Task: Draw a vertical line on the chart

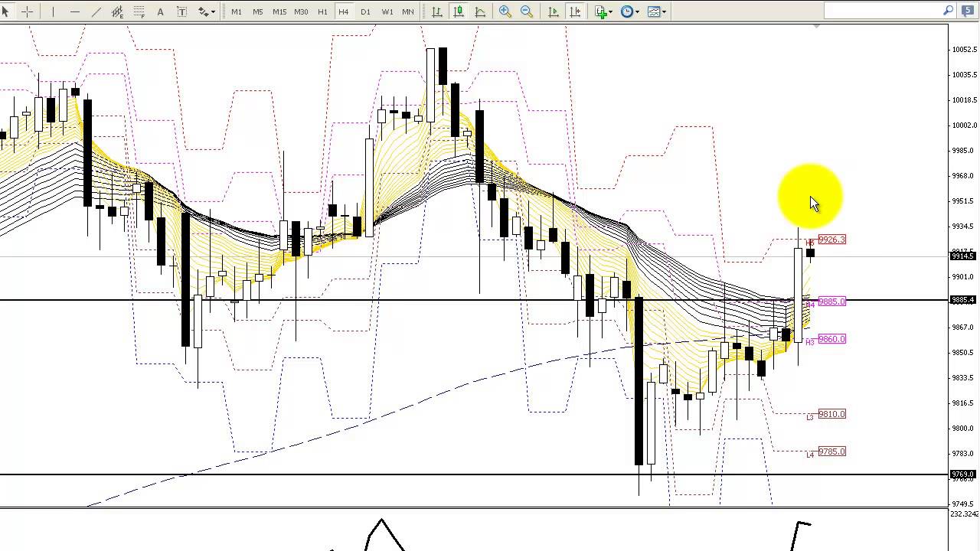Action: [x=53, y=11]
